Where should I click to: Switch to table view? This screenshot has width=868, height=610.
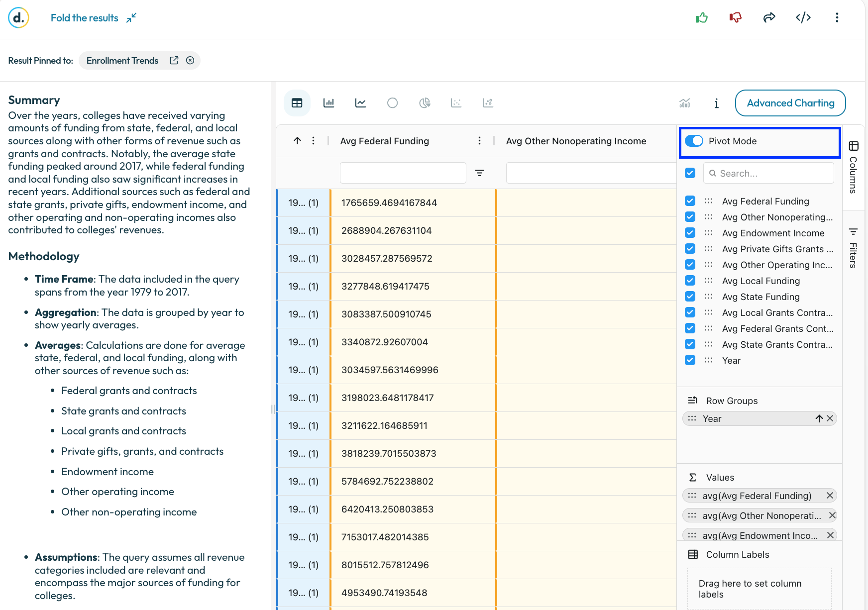click(x=297, y=103)
